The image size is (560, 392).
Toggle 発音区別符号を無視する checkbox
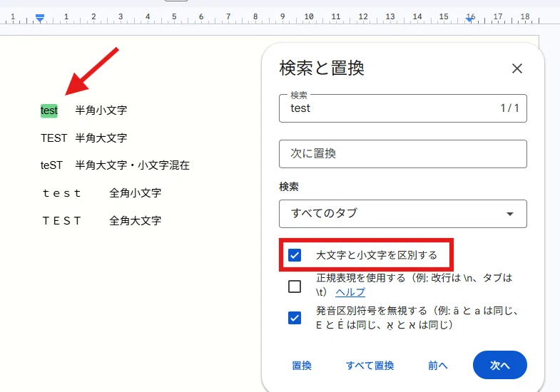(x=295, y=317)
